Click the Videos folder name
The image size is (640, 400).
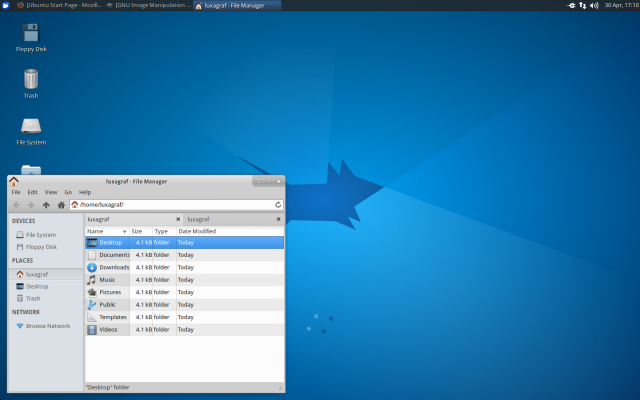(x=108, y=330)
